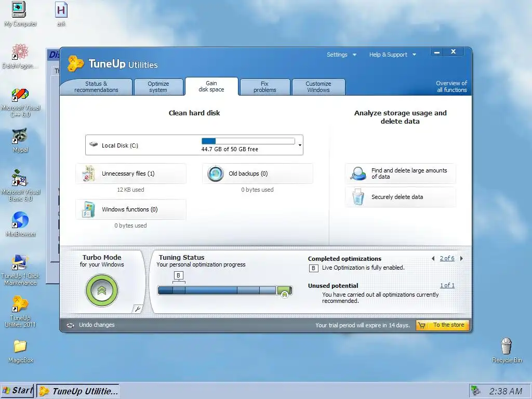Click the To the store button
The height and width of the screenshot is (399, 532).
coord(443,325)
